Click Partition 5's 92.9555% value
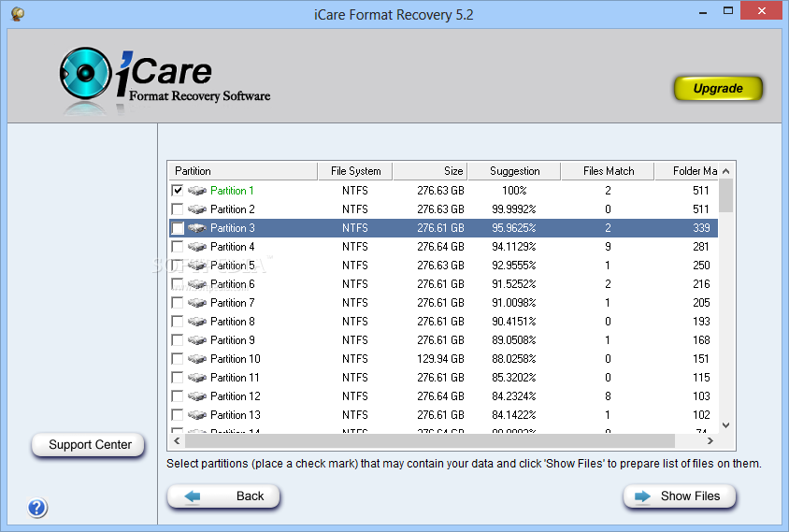The width and height of the screenshot is (789, 532). pos(514,266)
